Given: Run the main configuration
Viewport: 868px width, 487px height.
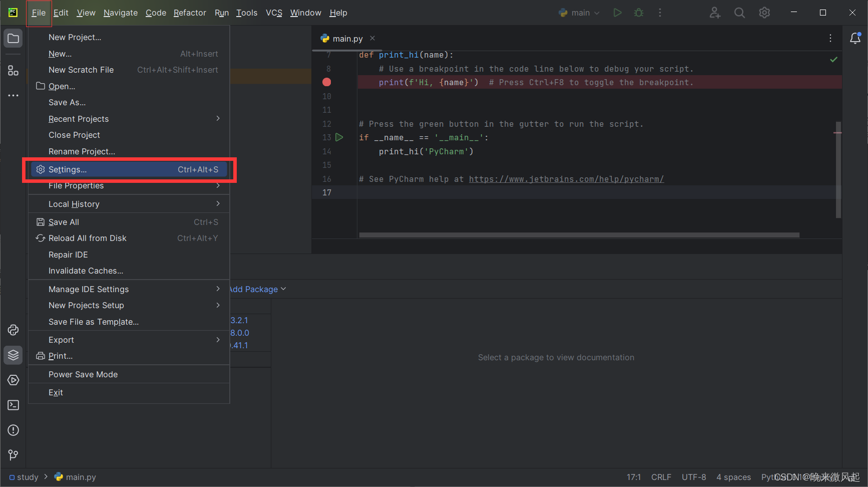Looking at the screenshot, I should click(x=617, y=13).
